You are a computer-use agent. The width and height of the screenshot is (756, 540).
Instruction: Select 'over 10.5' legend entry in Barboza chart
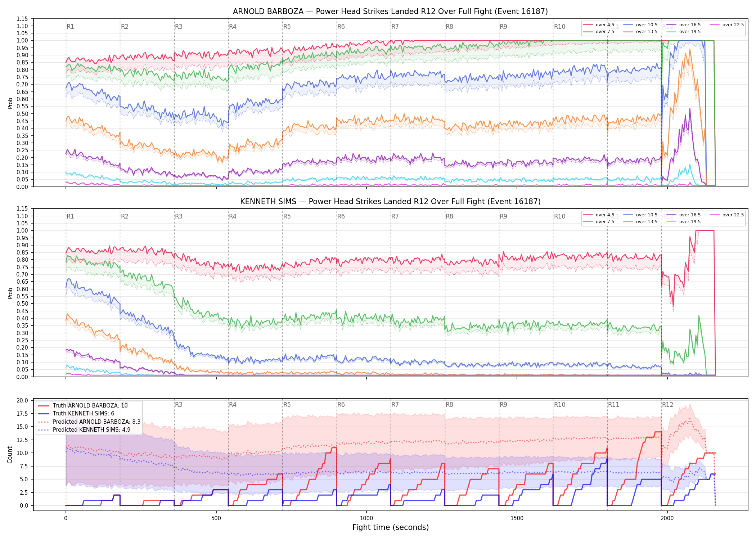pyautogui.click(x=640, y=25)
